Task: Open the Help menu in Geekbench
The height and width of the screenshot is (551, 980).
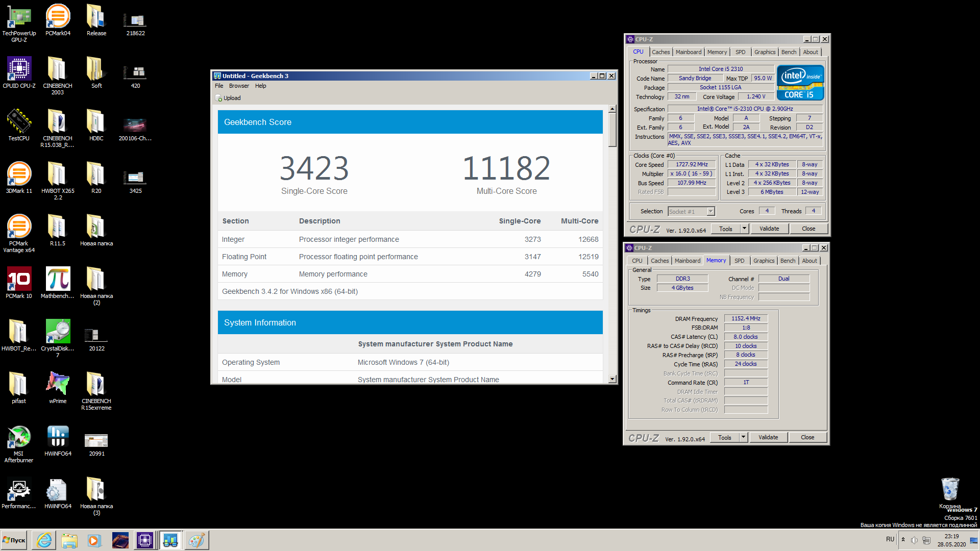Action: (x=260, y=86)
